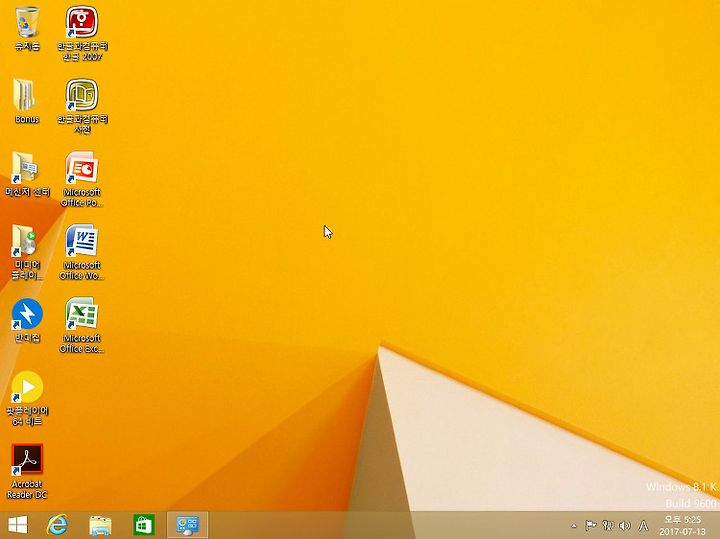Launch Microsoft Office PowerPoint shortcut
Screen dimensions: 720x539
pos(82,179)
